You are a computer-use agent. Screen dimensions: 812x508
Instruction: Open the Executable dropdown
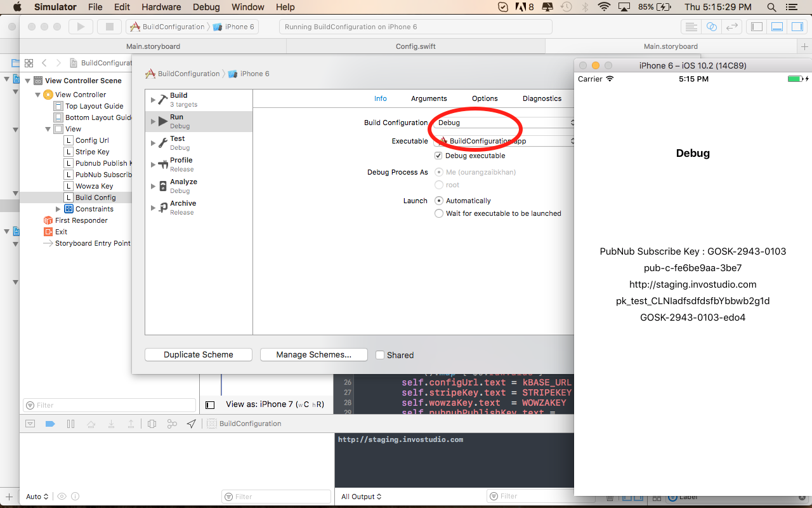[x=504, y=141]
